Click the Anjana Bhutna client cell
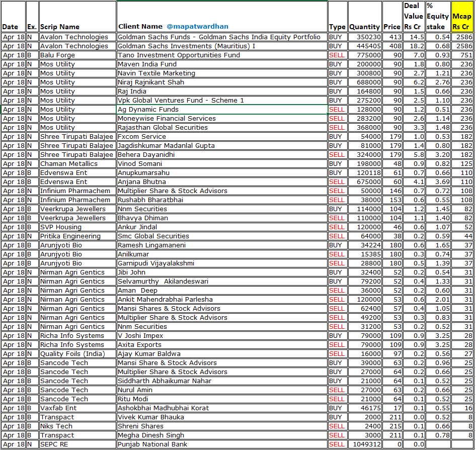The height and width of the screenshot is (450, 476). tap(222, 182)
